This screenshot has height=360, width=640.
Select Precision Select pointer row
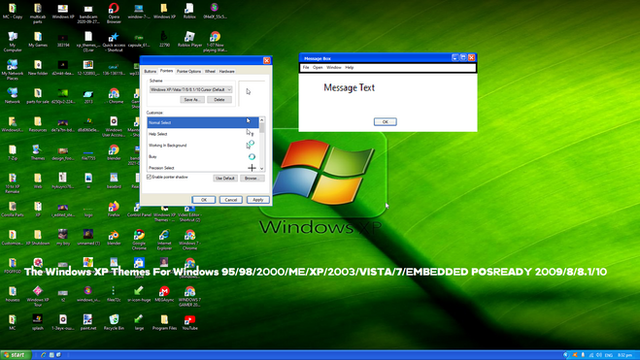coord(203,167)
